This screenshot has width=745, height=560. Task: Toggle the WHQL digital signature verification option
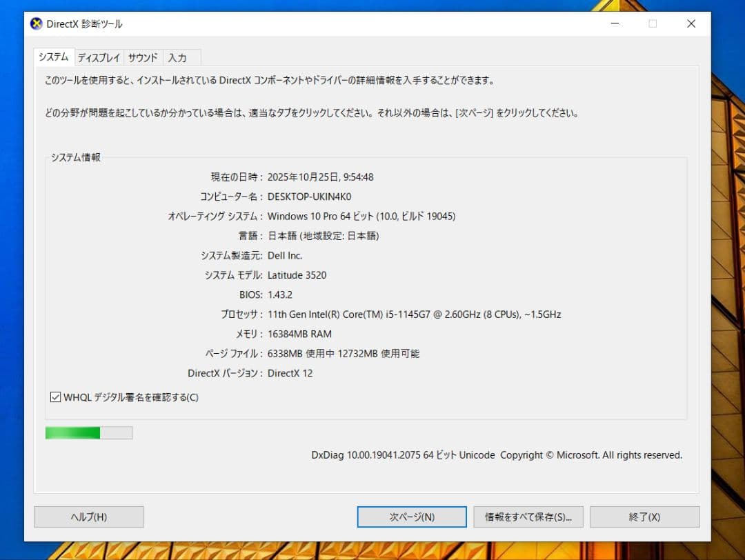click(55, 397)
